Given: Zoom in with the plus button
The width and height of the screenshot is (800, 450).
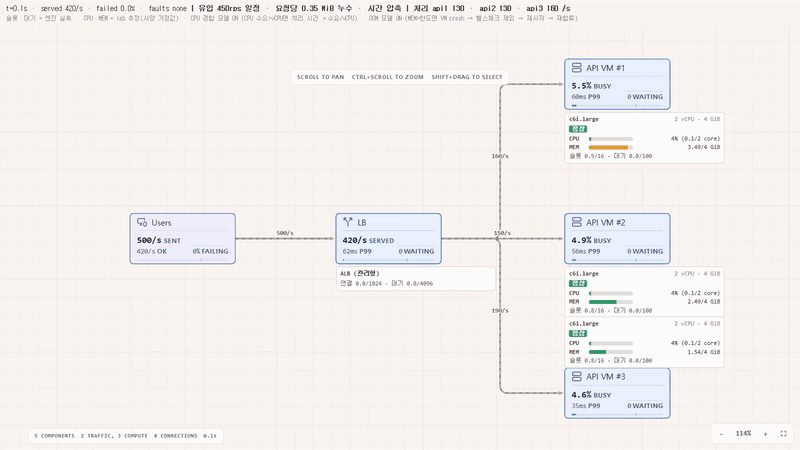Looking at the screenshot, I should [765, 434].
